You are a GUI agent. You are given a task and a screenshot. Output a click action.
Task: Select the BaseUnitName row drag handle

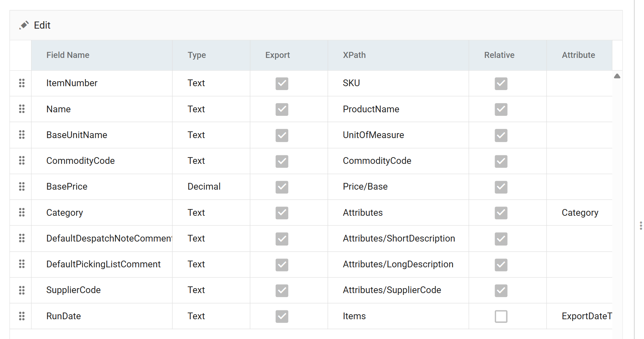[22, 135]
